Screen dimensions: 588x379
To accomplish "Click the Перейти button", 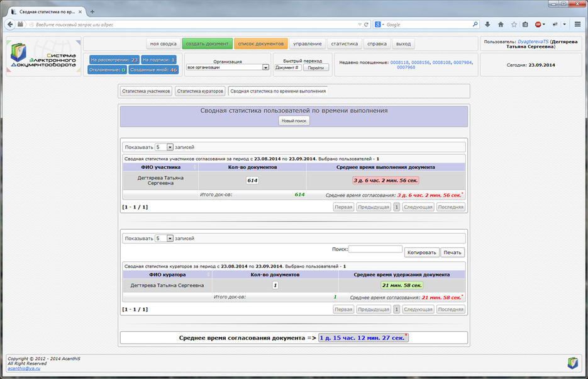I will 316,68.
